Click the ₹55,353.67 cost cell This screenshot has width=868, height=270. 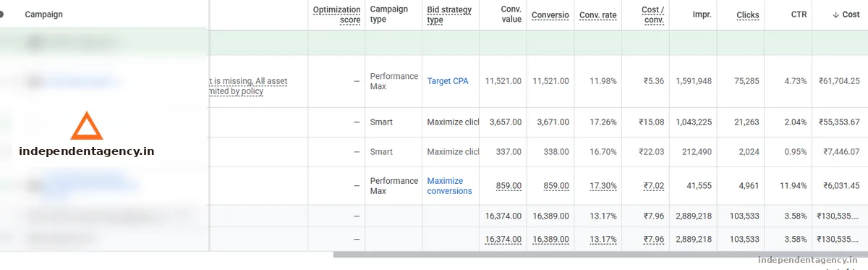tap(839, 122)
